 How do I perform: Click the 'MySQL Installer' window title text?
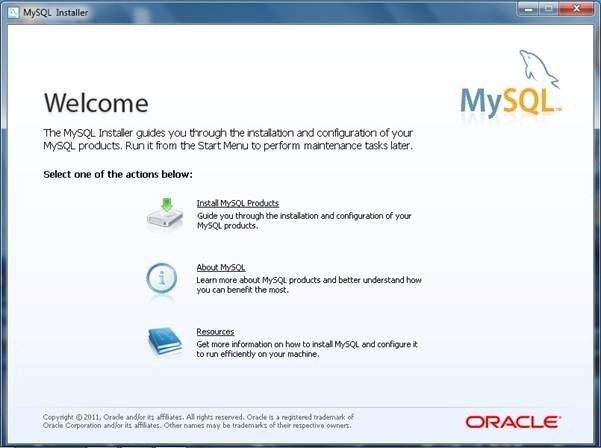click(x=56, y=13)
